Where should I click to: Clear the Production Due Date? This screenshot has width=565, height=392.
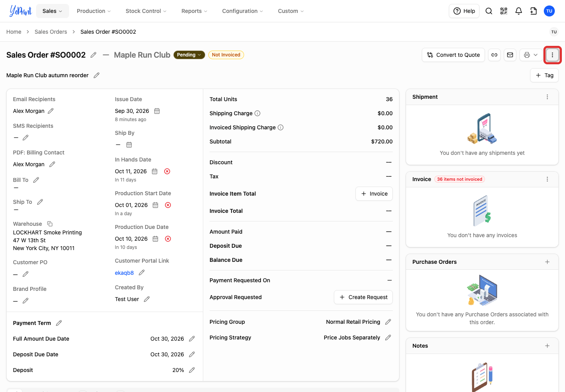(168, 239)
